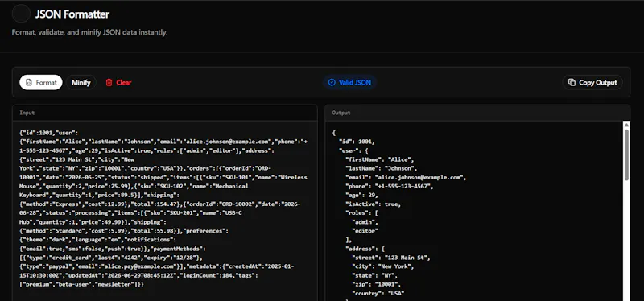Click the round logo beside JSON Formatter

pyautogui.click(x=21, y=14)
